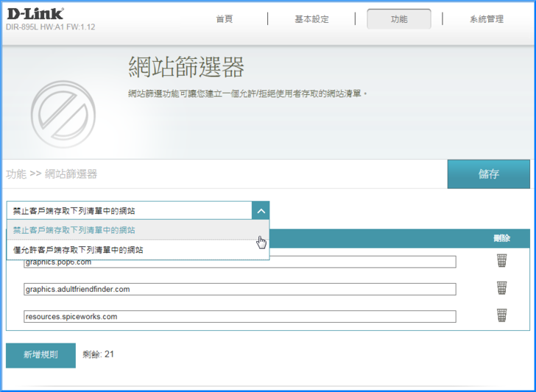
Task: Open the 功能 tab in top navigation
Action: [x=398, y=19]
